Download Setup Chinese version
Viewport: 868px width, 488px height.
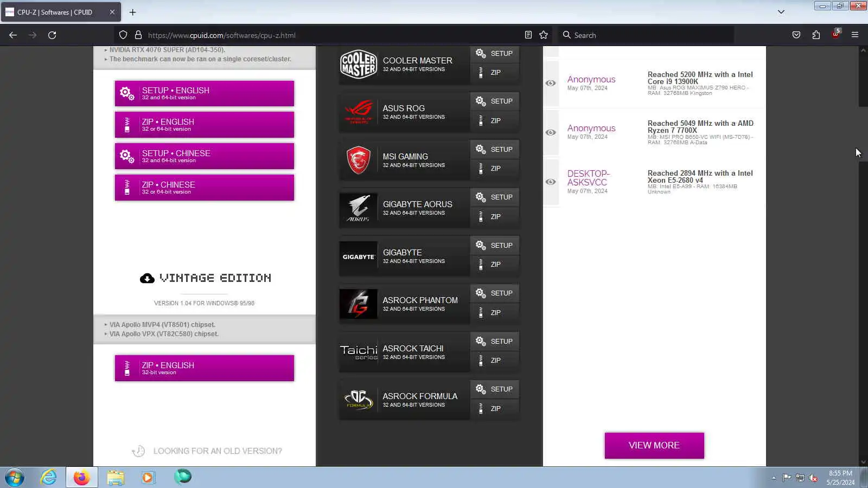205,156
